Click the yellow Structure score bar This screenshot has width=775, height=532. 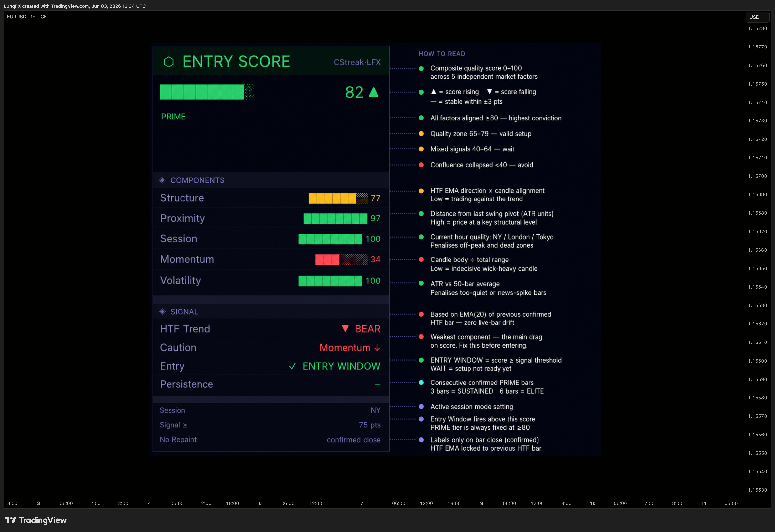click(x=338, y=198)
